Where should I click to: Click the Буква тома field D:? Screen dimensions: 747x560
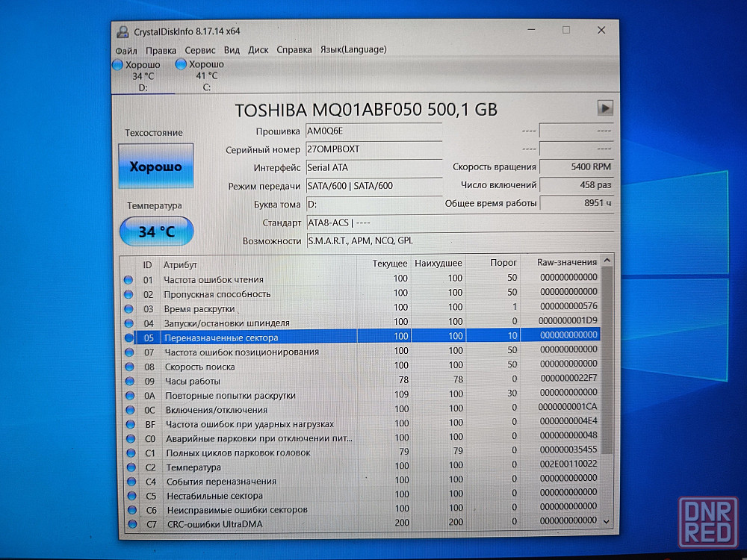[x=374, y=205]
